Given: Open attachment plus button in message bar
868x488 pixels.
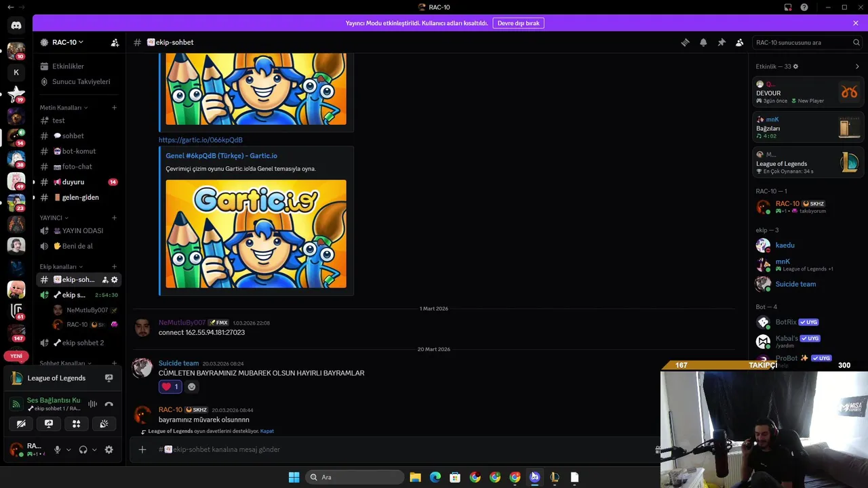Looking at the screenshot, I should coord(142,449).
